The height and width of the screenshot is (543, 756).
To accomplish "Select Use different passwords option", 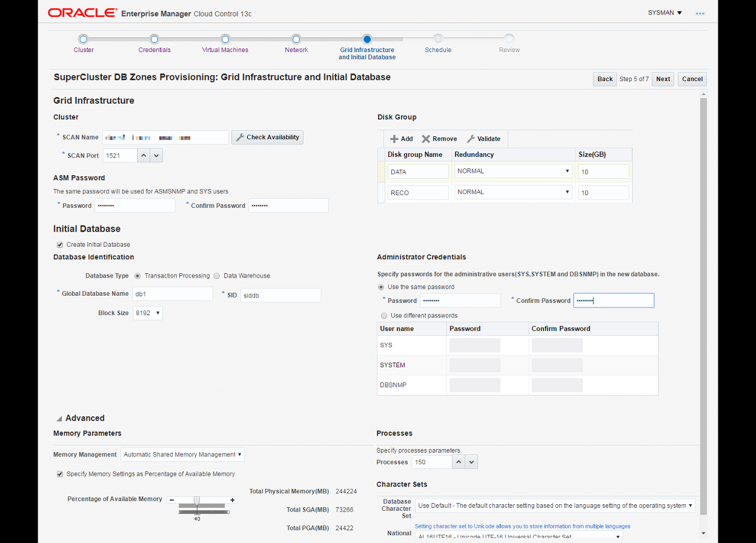I will pyautogui.click(x=384, y=316).
